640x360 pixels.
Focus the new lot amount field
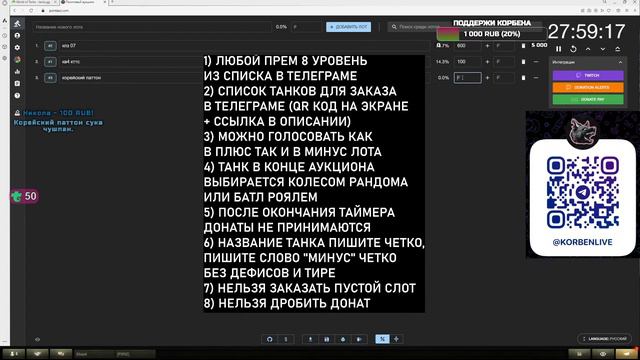point(307,27)
